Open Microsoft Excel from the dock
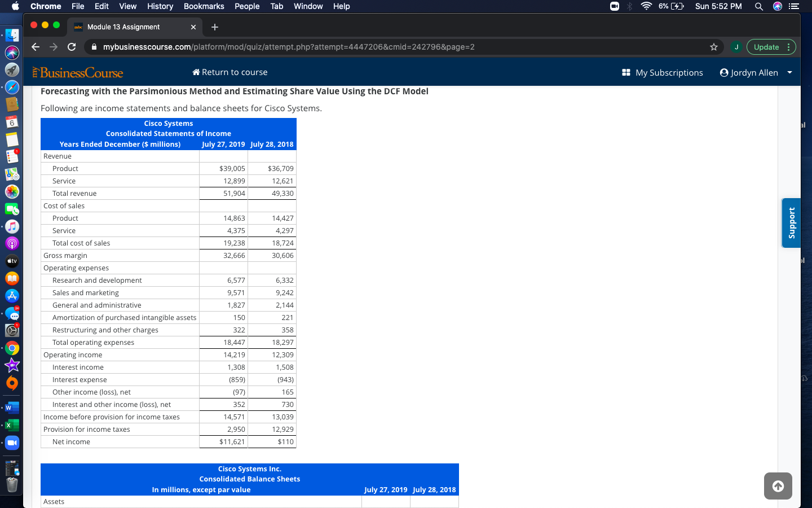This screenshot has height=508, width=812. coord(12,425)
